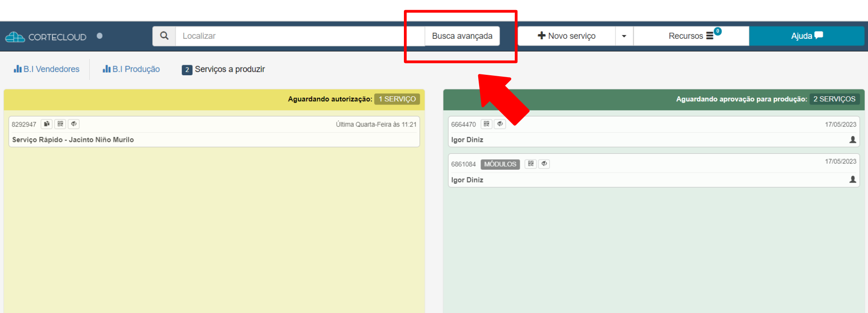Click service number 6861084
This screenshot has width=868, height=313.
click(x=463, y=164)
